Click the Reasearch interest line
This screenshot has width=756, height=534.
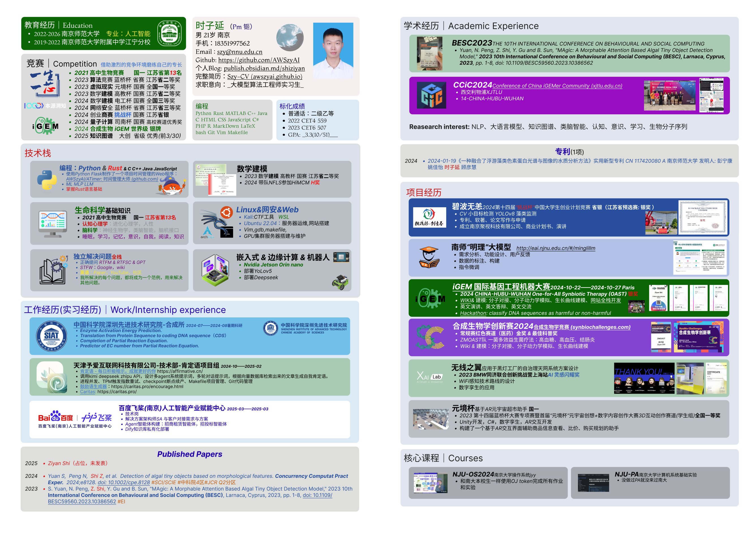click(548, 127)
